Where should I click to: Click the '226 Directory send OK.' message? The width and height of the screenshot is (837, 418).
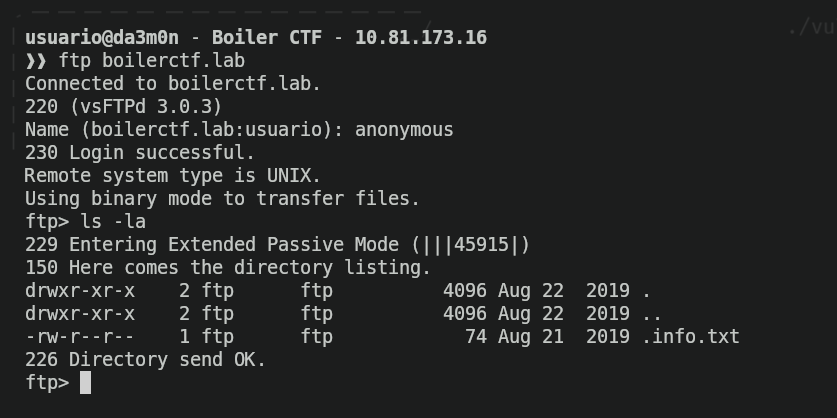[145, 359]
